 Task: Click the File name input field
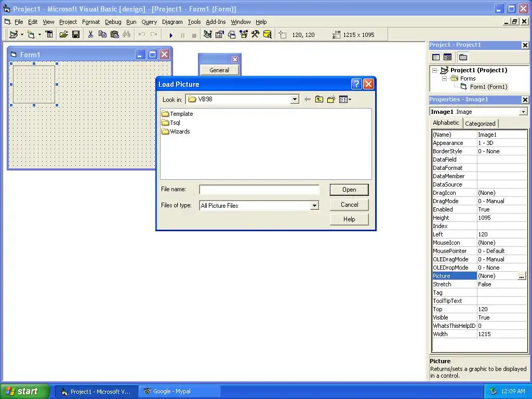259,189
